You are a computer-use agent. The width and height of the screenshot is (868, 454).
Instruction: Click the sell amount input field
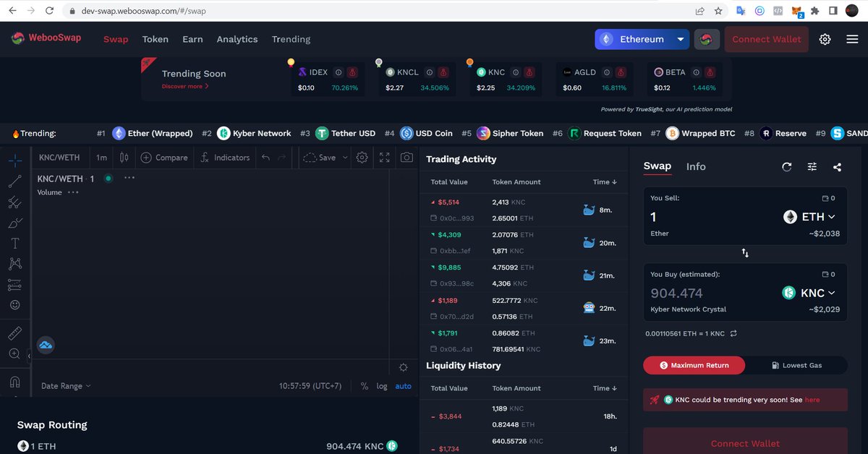[709, 217]
